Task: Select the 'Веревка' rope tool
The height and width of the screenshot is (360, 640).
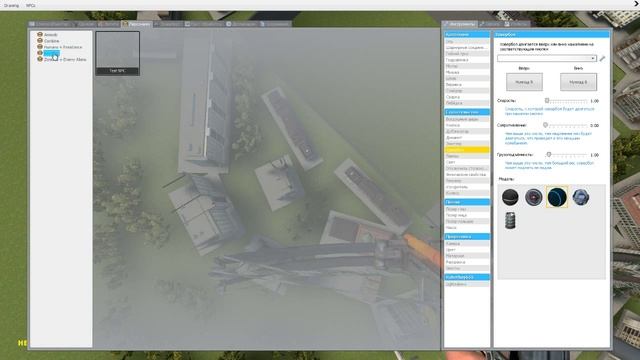Action: coord(467,84)
